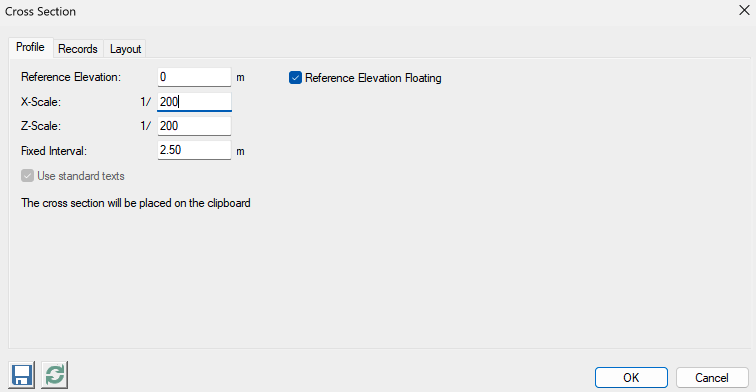Select the Profile tab
This screenshot has height=392, width=756.
[x=30, y=47]
